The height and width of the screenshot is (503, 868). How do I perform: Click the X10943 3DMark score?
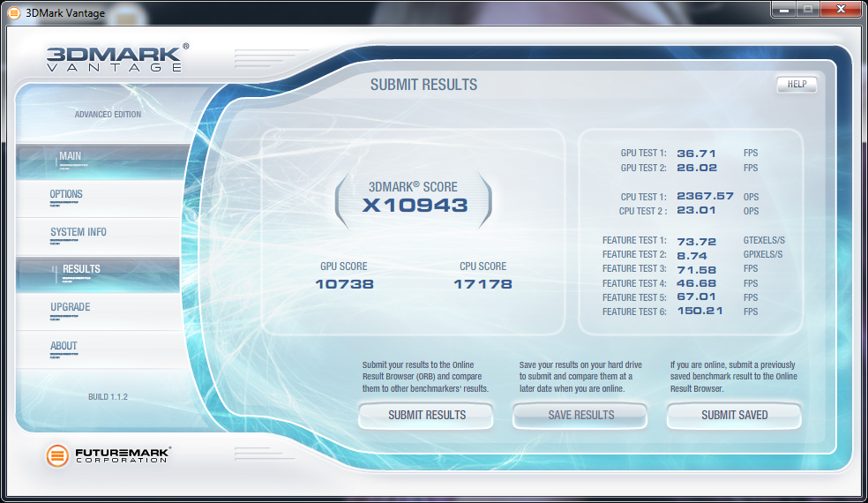[x=414, y=206]
